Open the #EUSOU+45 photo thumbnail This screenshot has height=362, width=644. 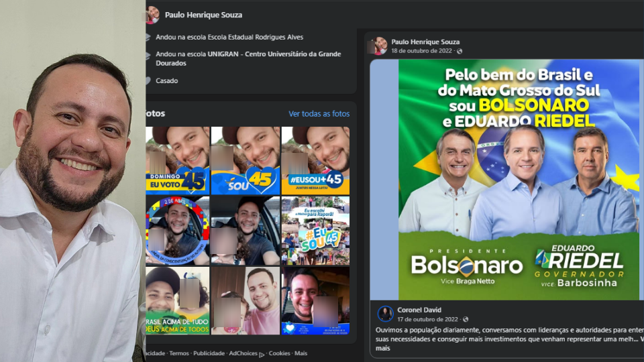[x=315, y=160]
